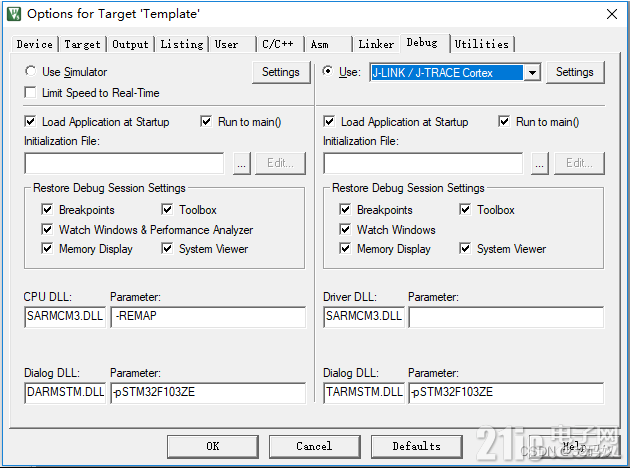Open the Output tab
Image resolution: width=630 pixels, height=468 pixels.
[x=130, y=44]
